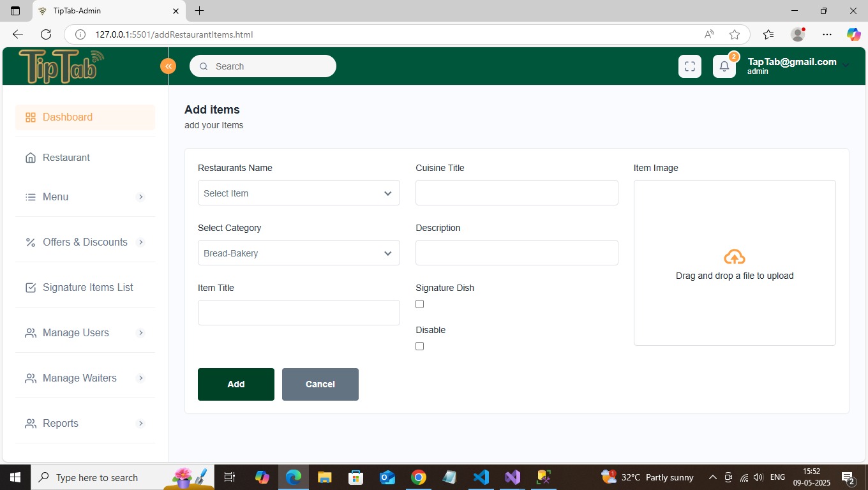This screenshot has height=490, width=868.
Task: Check the Disable checkbox
Action: coord(419,346)
